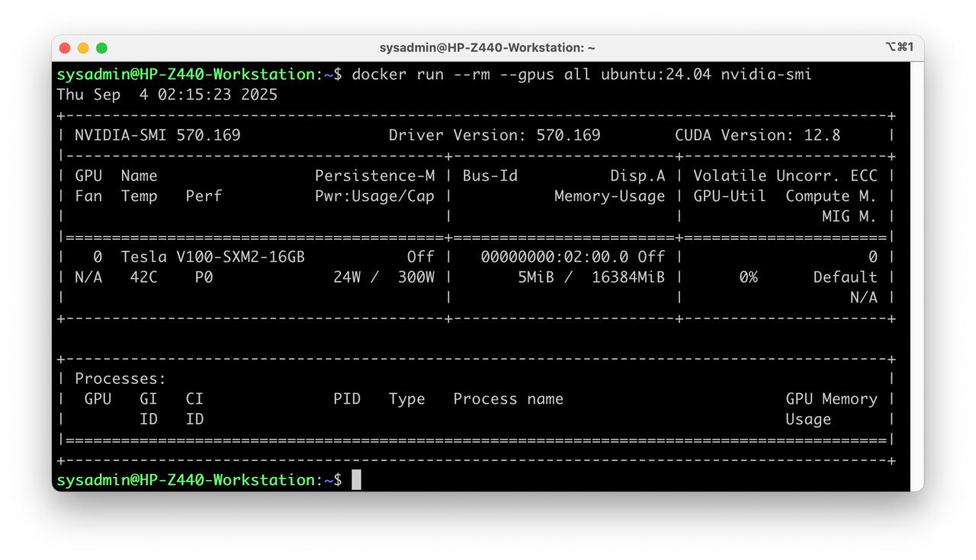Click the Process name column header
Screen dimensions: 976x560
(x=508, y=399)
